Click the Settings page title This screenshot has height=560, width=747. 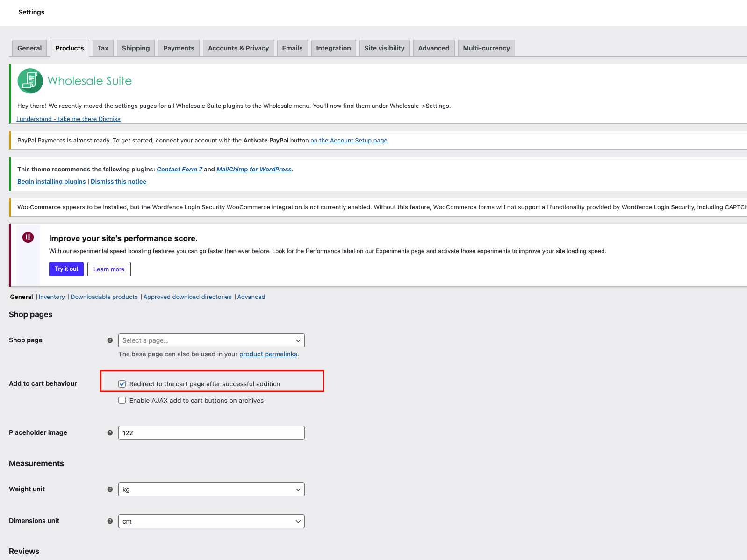tap(31, 12)
